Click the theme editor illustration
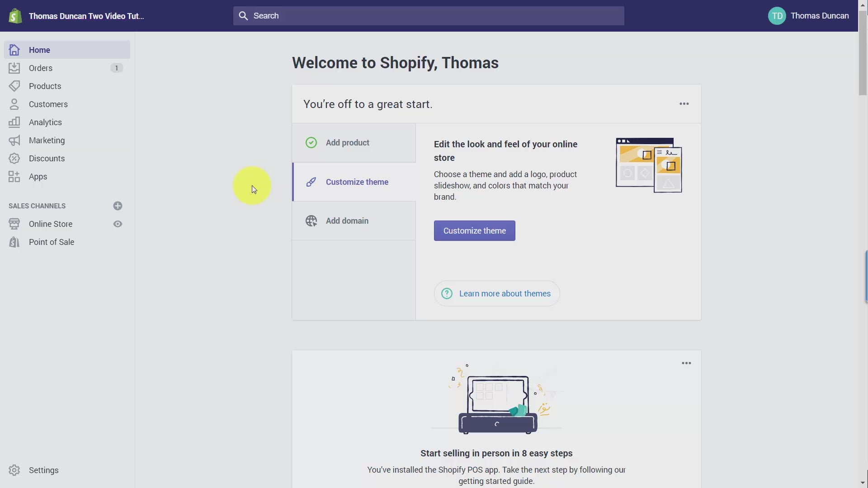This screenshot has width=868, height=488. (649, 165)
